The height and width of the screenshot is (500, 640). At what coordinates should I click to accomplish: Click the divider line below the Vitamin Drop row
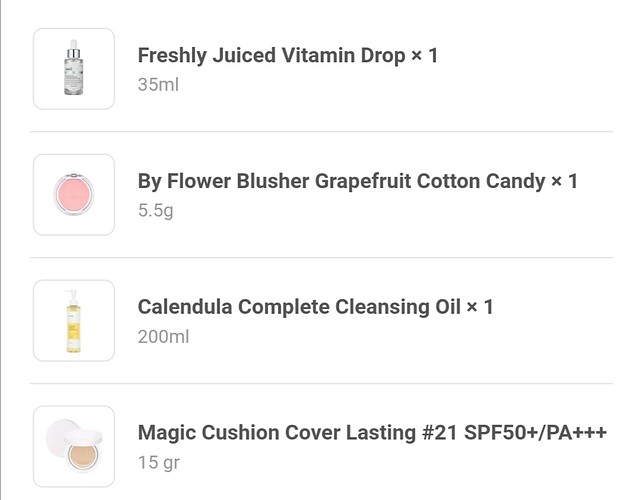pos(321,132)
